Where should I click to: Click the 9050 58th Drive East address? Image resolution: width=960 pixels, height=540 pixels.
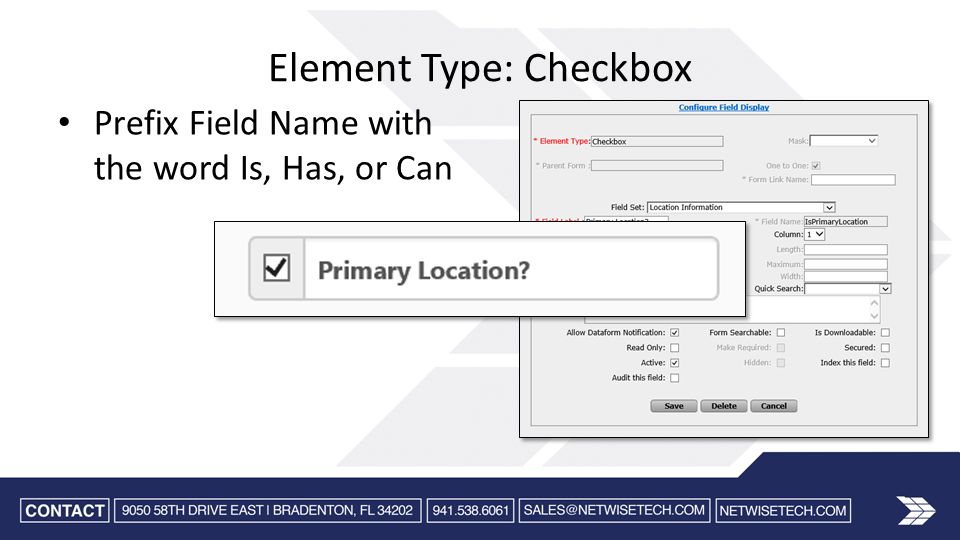point(268,511)
